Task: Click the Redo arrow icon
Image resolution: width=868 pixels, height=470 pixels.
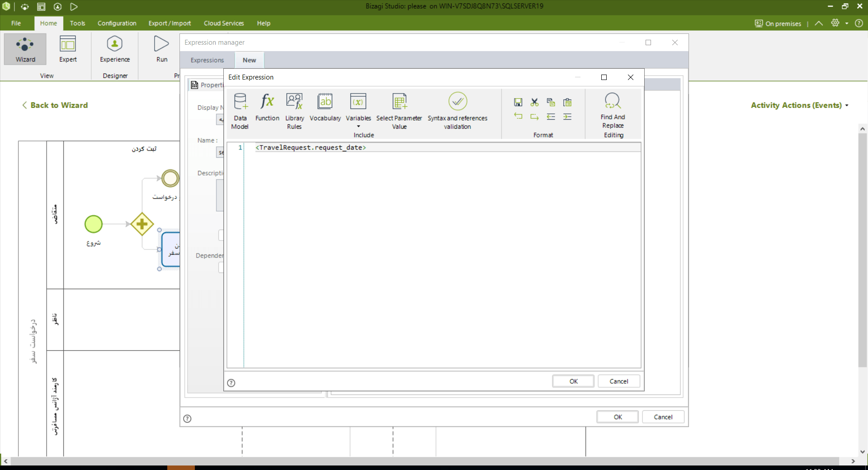Action: coord(534,117)
